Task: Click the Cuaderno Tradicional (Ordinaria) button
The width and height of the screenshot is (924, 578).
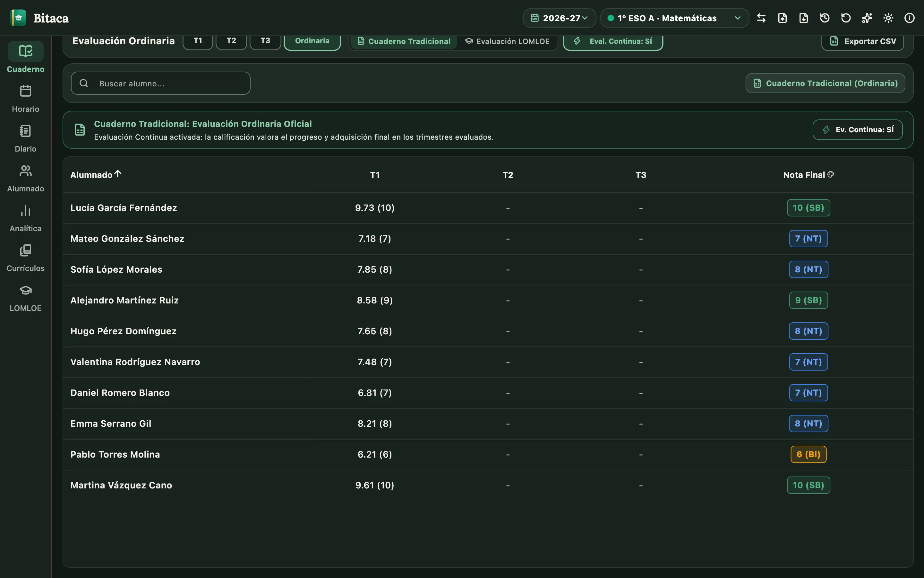Action: click(x=826, y=83)
